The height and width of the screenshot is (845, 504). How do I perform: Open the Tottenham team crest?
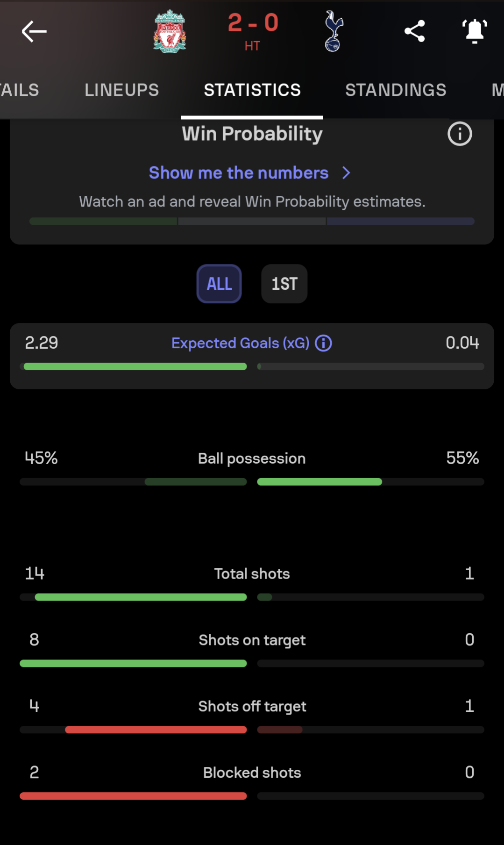tap(334, 31)
